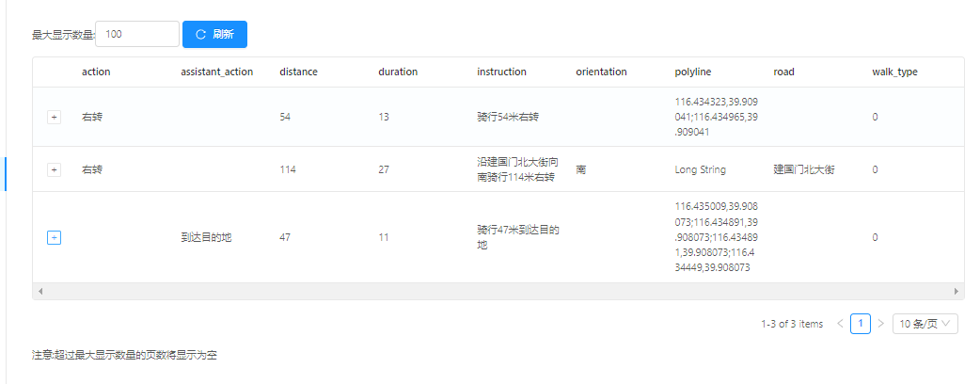Click the instruction column header
This screenshot has height=384, width=980.
coord(501,72)
